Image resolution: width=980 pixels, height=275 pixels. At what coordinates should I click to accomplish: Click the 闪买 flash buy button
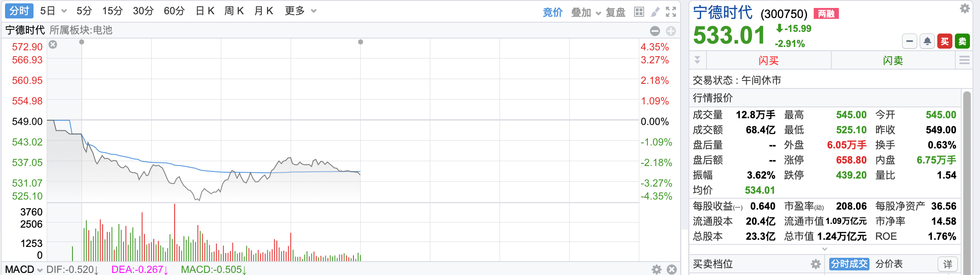click(x=769, y=60)
